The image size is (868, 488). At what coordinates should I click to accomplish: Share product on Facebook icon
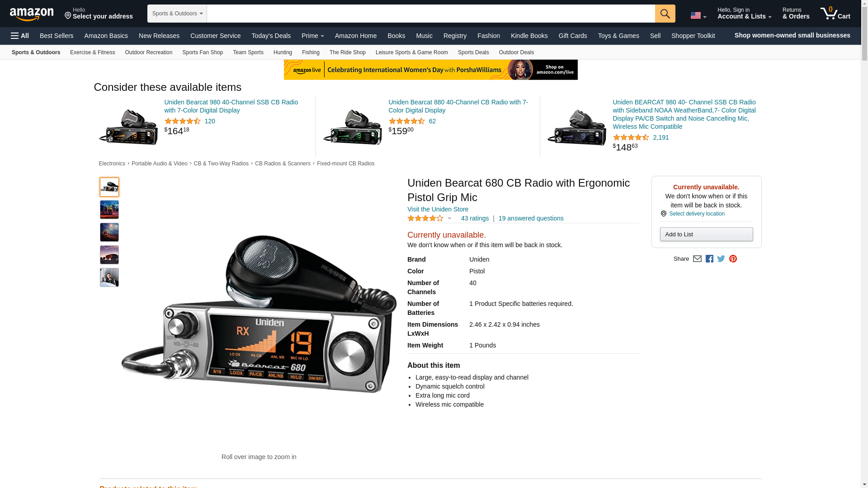709,259
